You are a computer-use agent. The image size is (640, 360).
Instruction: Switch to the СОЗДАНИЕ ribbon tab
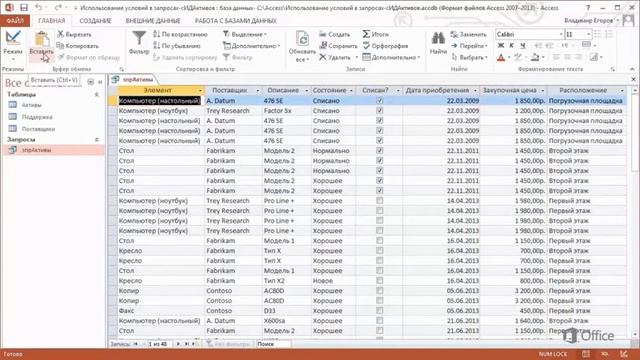pyautogui.click(x=95, y=20)
